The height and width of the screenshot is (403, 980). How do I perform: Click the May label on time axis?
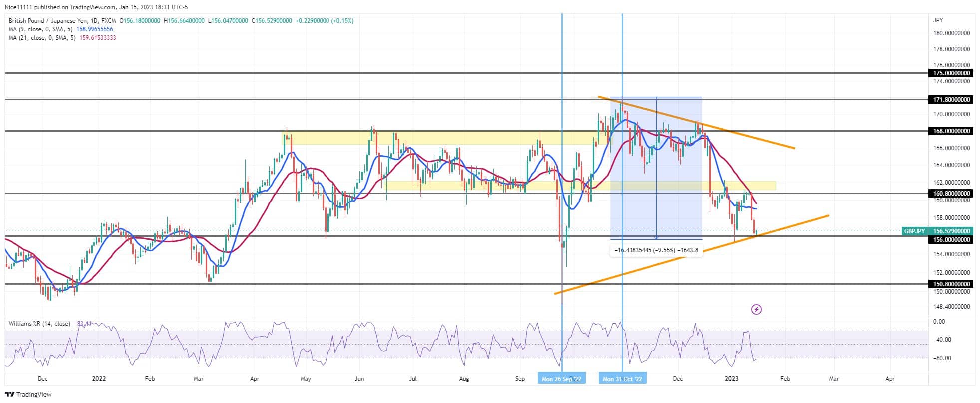306,379
